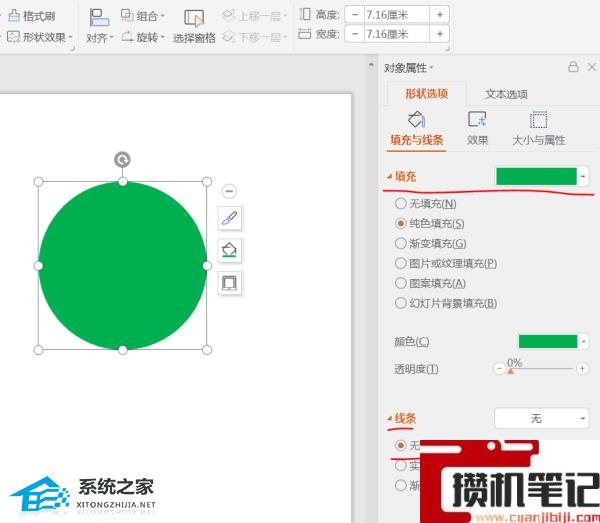Open the fill preset dropdown arrow

[x=583, y=176]
